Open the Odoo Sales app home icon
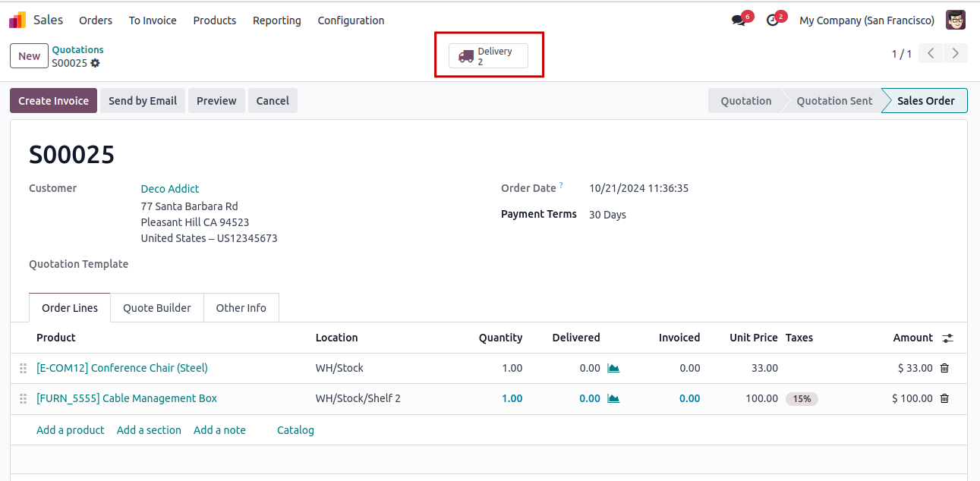Viewport: 980px width, 481px height. tap(17, 20)
